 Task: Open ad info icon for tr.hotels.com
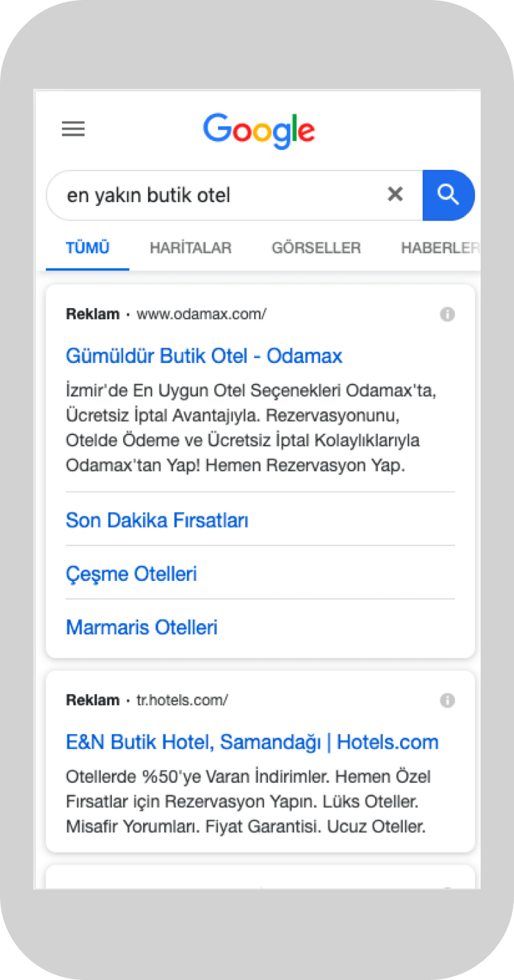[x=447, y=700]
